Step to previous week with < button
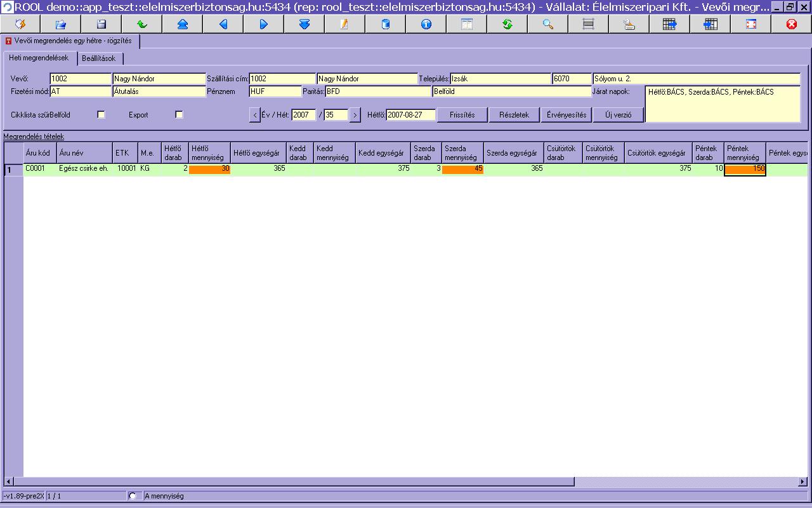Viewport: 812px width, 508px height. point(254,115)
